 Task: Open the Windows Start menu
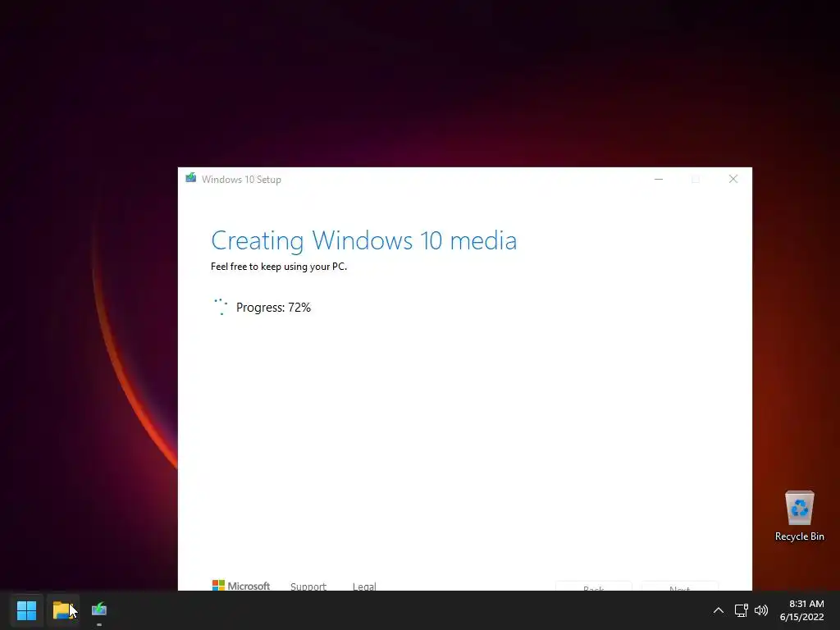[26, 609]
